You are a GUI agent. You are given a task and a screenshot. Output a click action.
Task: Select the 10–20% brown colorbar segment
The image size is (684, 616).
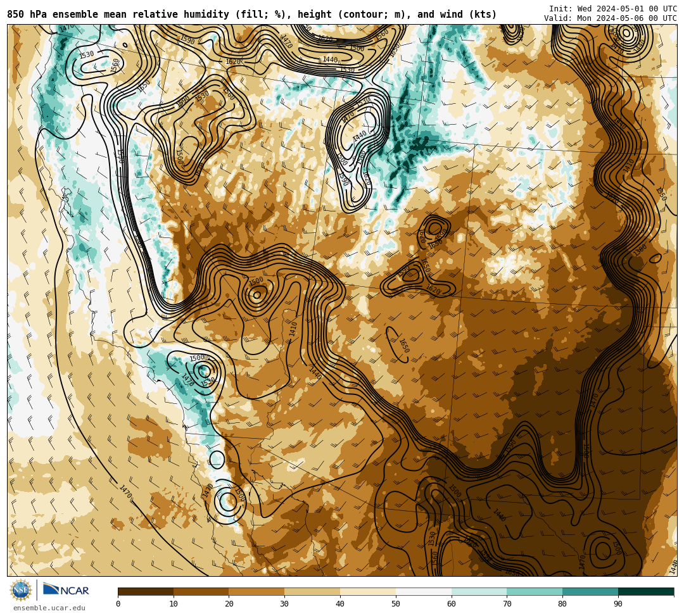(201, 591)
